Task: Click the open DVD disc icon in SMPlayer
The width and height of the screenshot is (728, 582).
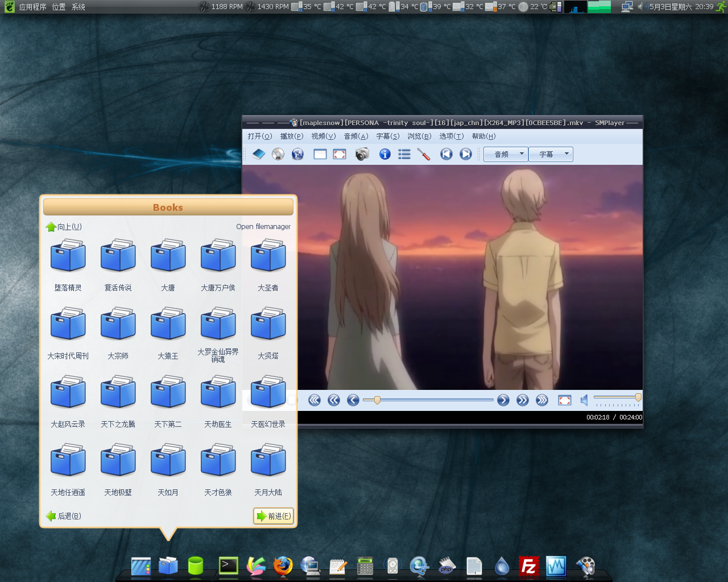Action: click(278, 154)
